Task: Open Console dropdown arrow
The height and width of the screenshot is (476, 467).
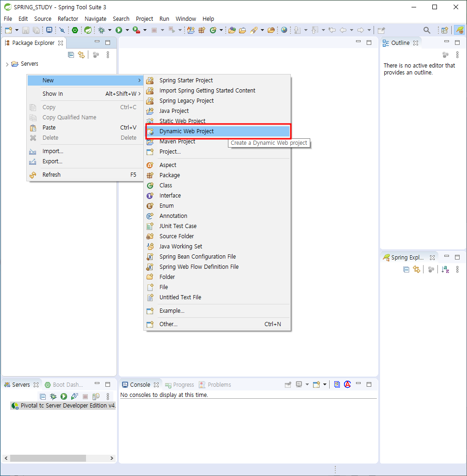Action: click(x=325, y=384)
